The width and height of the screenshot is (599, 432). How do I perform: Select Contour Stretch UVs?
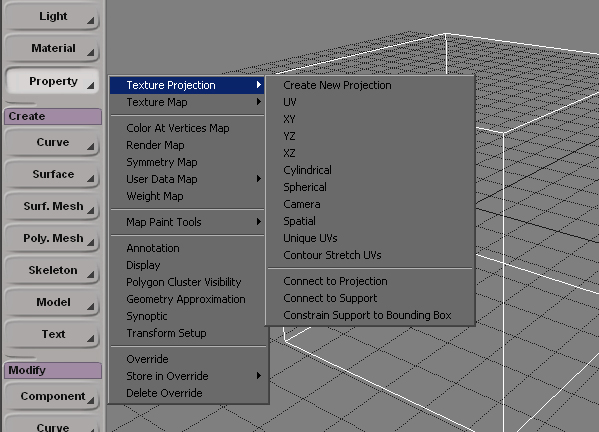(x=370, y=255)
